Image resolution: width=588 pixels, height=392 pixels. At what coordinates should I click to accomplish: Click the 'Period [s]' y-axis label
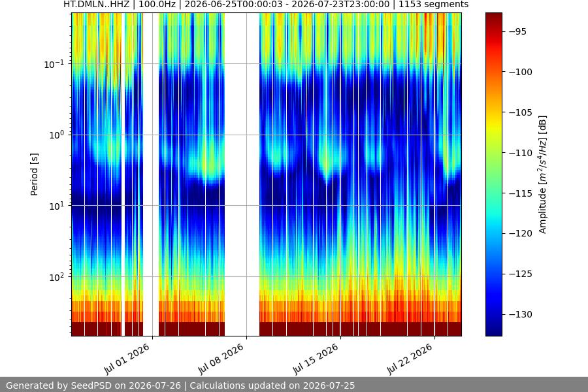click(34, 174)
